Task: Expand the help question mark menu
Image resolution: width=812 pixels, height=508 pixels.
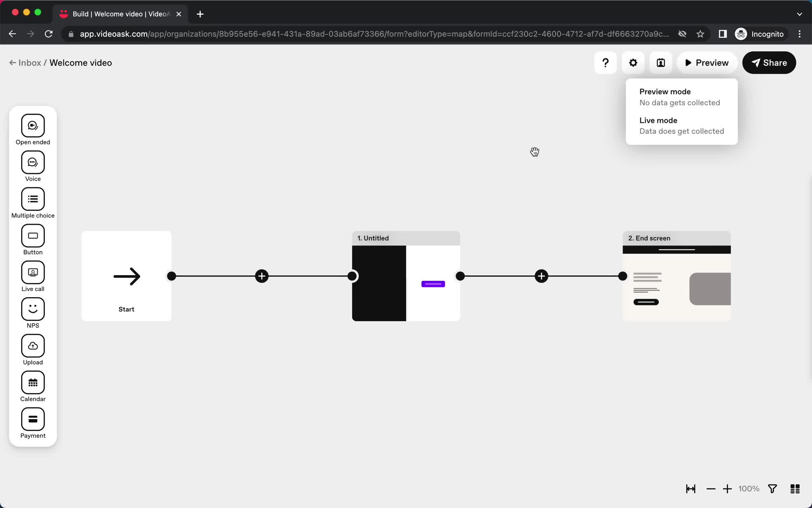Action: pyautogui.click(x=606, y=63)
